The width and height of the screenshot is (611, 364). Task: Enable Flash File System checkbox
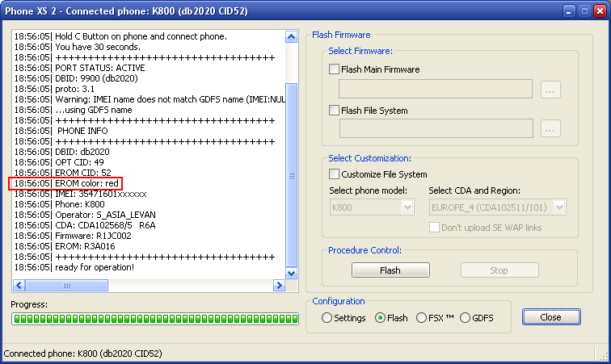coord(335,110)
